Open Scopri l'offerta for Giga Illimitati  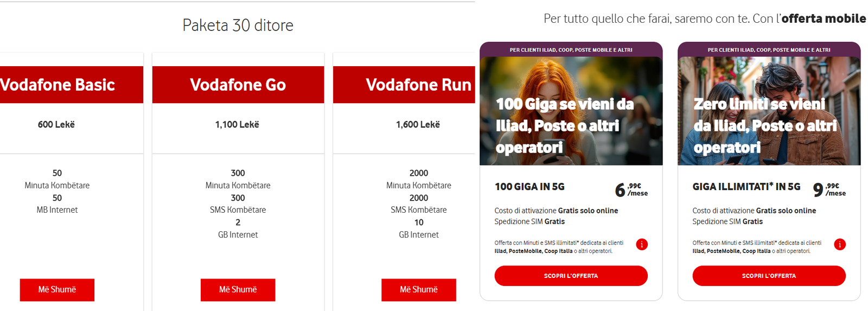(x=769, y=276)
